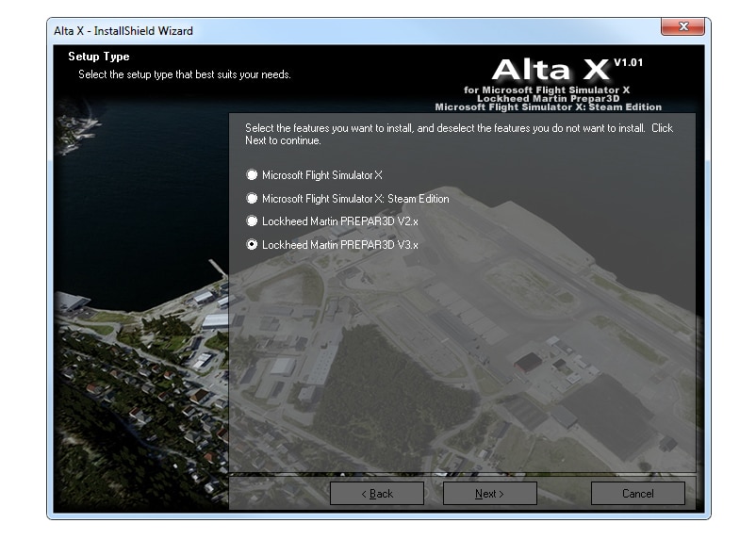Click the Next button to continue

coord(489,494)
